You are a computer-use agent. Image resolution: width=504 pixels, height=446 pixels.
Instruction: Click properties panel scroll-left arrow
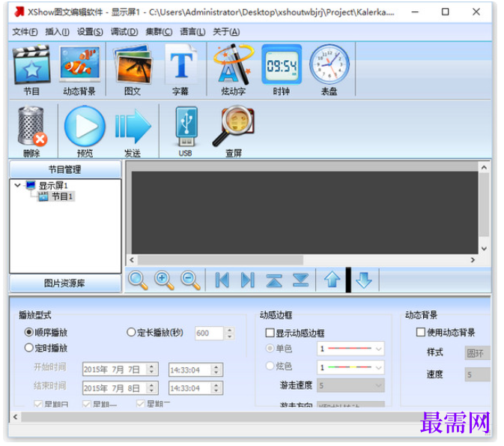pos(16,417)
